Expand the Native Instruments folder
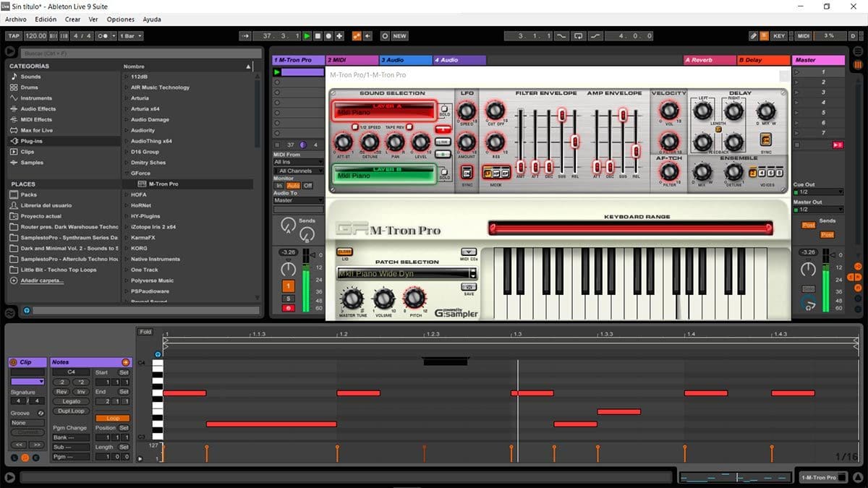 [126, 259]
